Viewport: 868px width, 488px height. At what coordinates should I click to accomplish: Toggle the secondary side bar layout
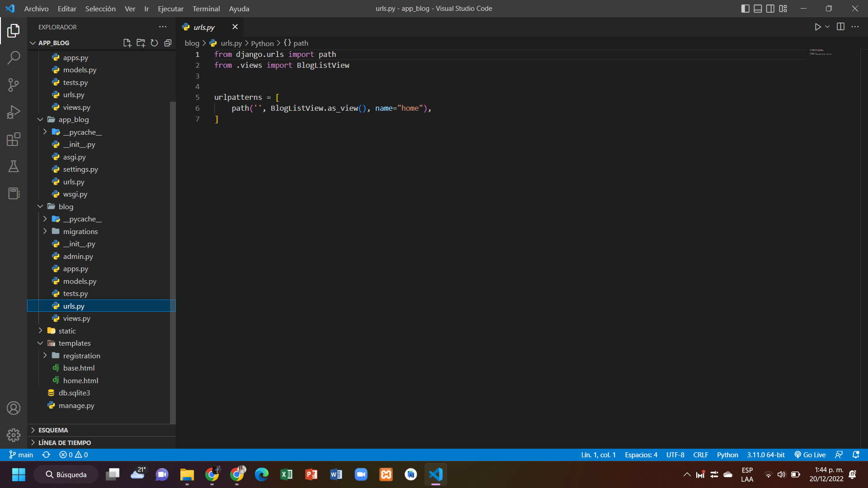click(770, 9)
